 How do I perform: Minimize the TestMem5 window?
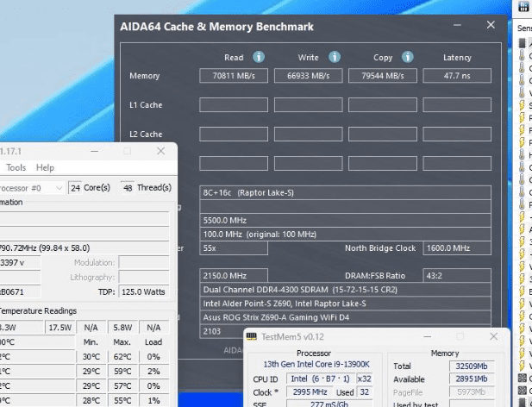click(428, 336)
